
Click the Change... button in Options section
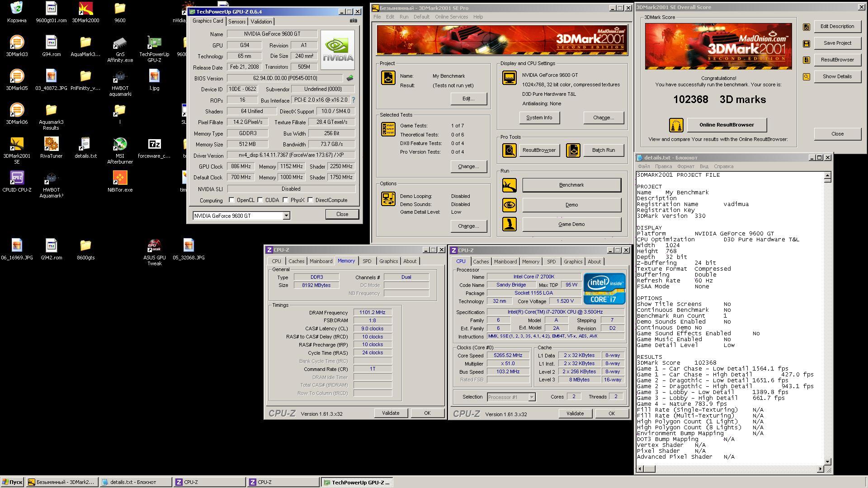coord(468,226)
